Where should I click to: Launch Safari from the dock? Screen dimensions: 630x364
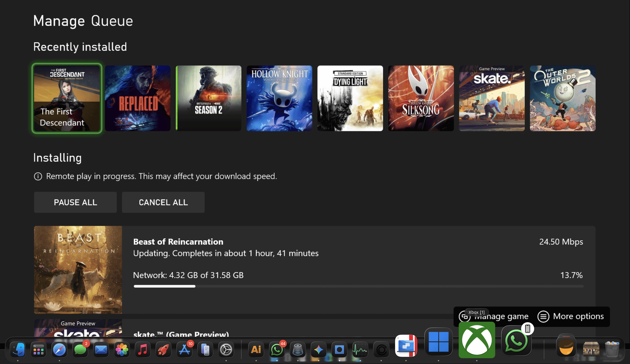(59, 349)
